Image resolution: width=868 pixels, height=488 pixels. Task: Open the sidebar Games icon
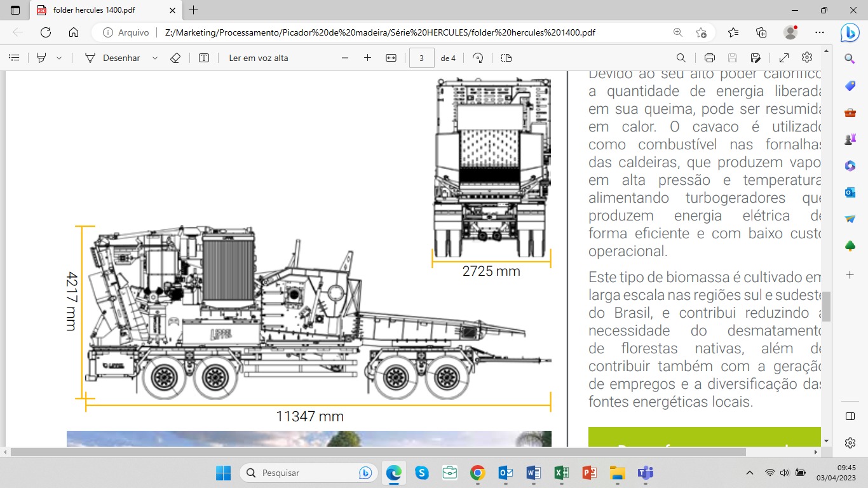point(850,139)
